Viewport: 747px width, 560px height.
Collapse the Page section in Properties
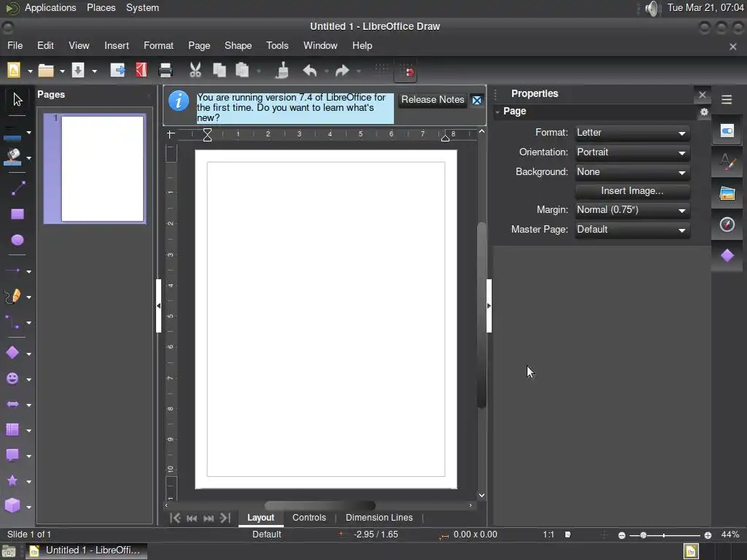tap(498, 112)
